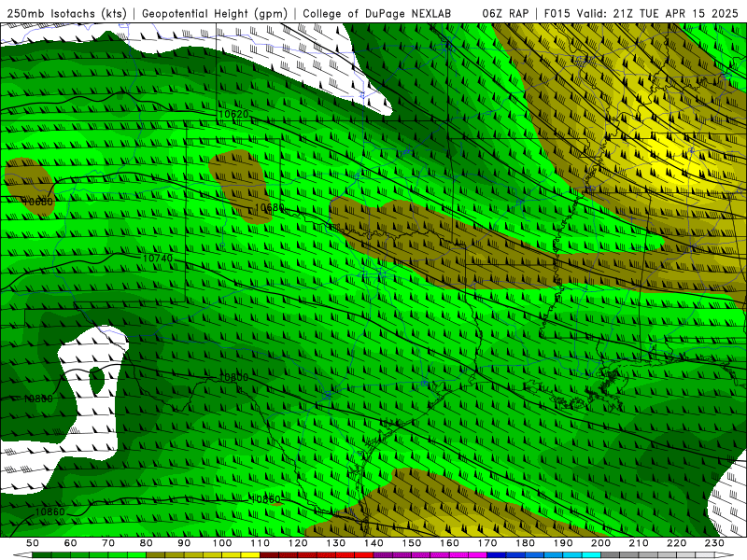Screen dimensions: 747x560
Task: Click the 100 knot colorbar label
Action: tap(222, 543)
